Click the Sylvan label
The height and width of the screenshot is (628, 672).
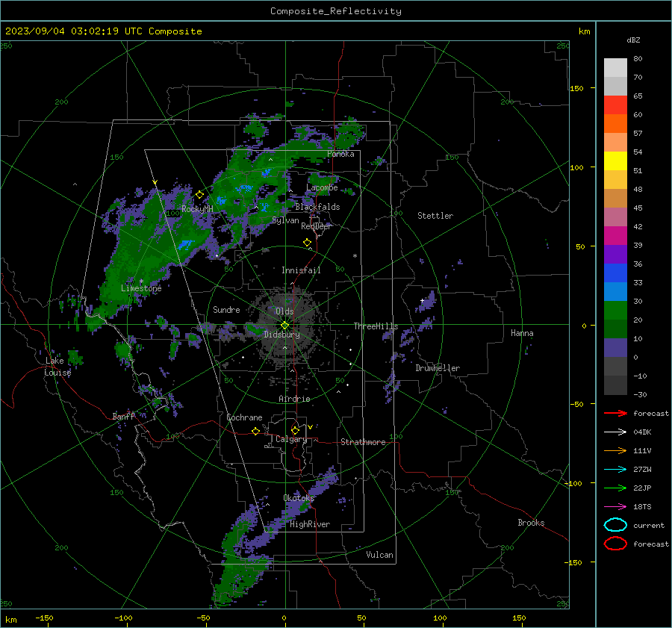click(285, 220)
